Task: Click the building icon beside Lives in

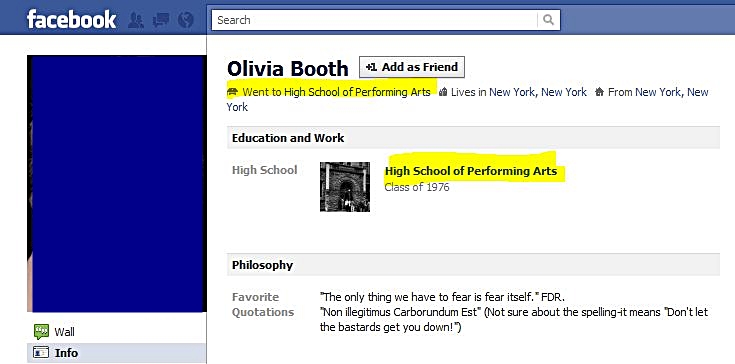Action: tap(443, 92)
